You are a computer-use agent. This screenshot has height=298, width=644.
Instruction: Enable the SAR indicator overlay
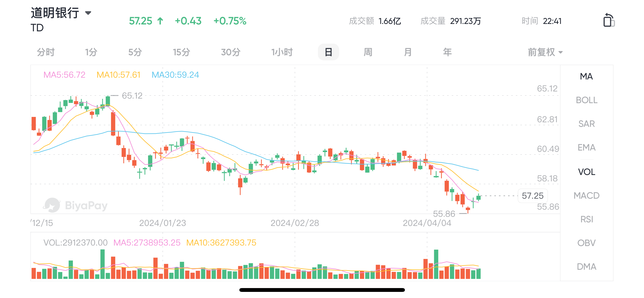(587, 124)
